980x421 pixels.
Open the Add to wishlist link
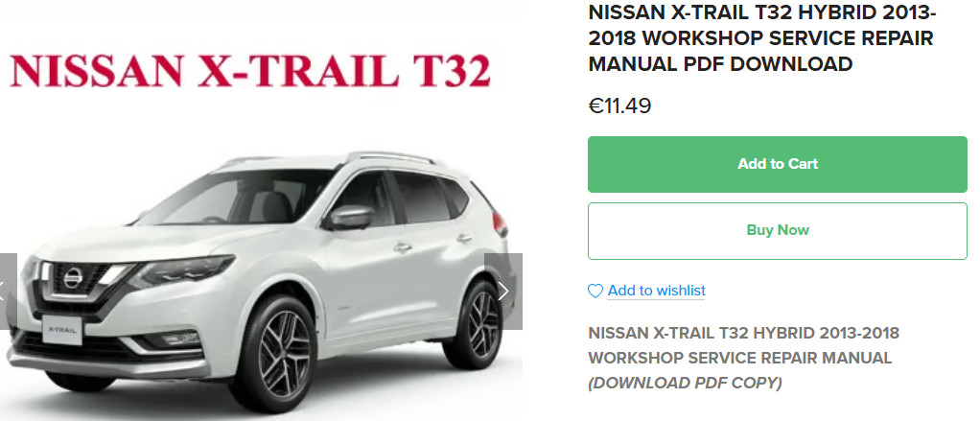point(656,291)
